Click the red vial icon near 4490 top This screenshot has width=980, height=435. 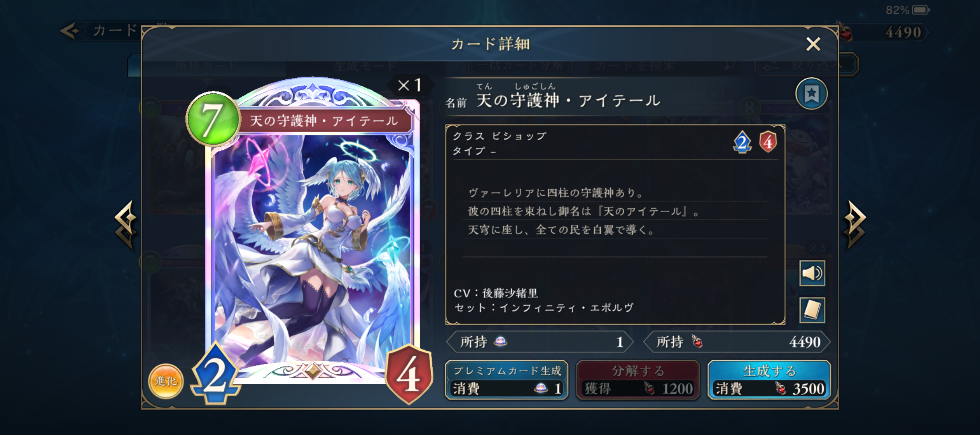(x=845, y=32)
